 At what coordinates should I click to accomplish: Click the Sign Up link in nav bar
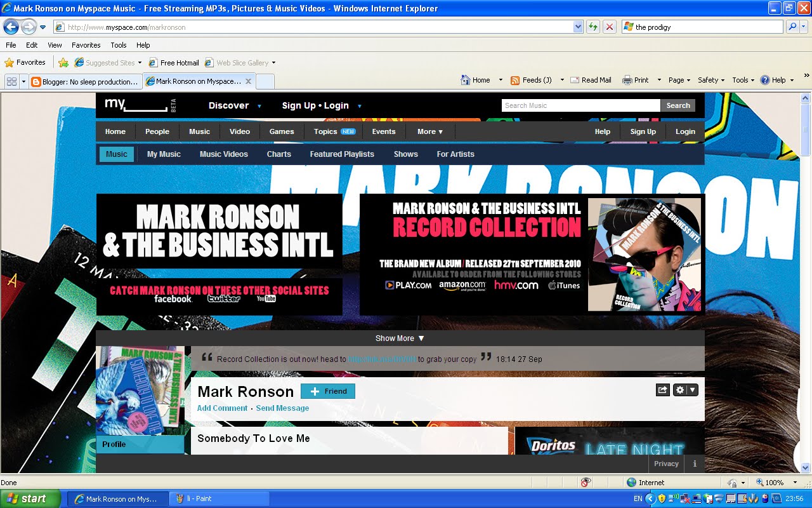pyautogui.click(x=643, y=131)
